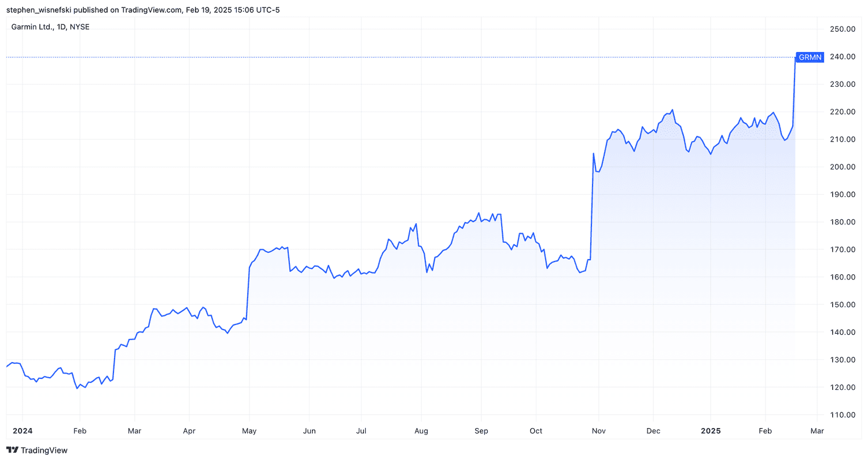The height and width of the screenshot is (461, 868).
Task: Click the Nov time axis label
Action: pos(599,431)
